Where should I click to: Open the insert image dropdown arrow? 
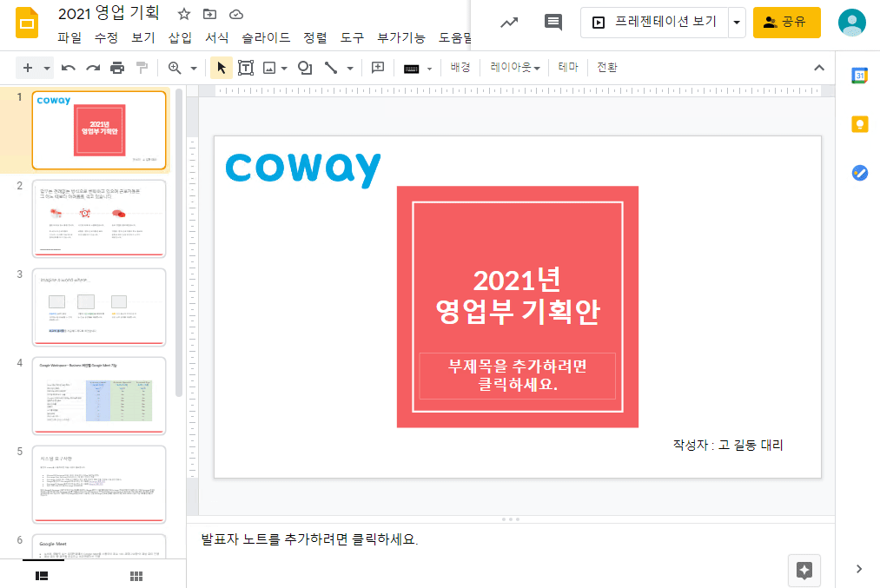[284, 69]
